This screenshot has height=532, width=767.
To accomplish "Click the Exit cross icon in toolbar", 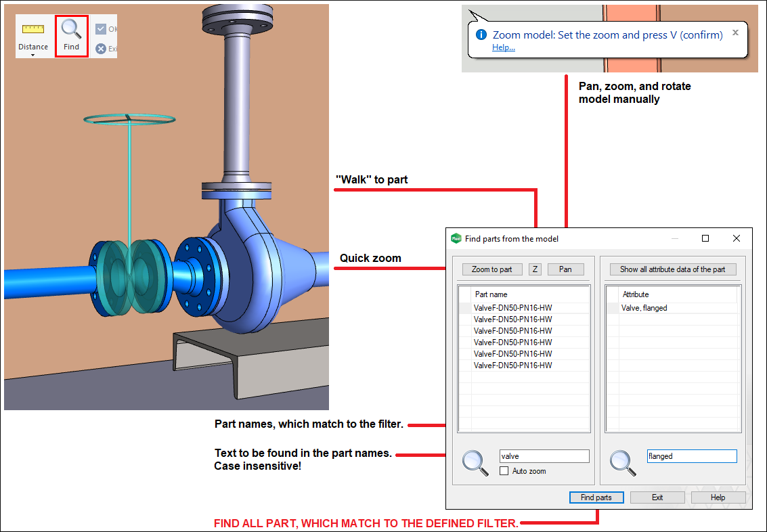I will (x=101, y=49).
